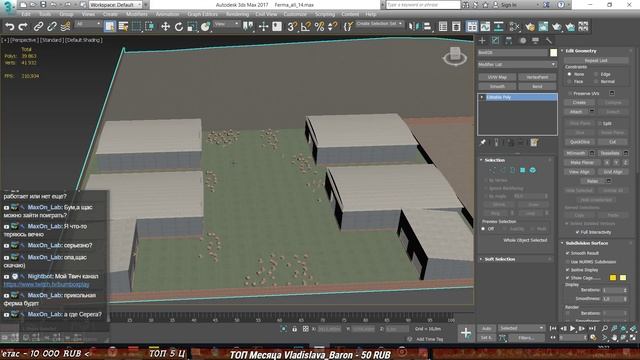Click the Repeat Last button

coord(596,60)
